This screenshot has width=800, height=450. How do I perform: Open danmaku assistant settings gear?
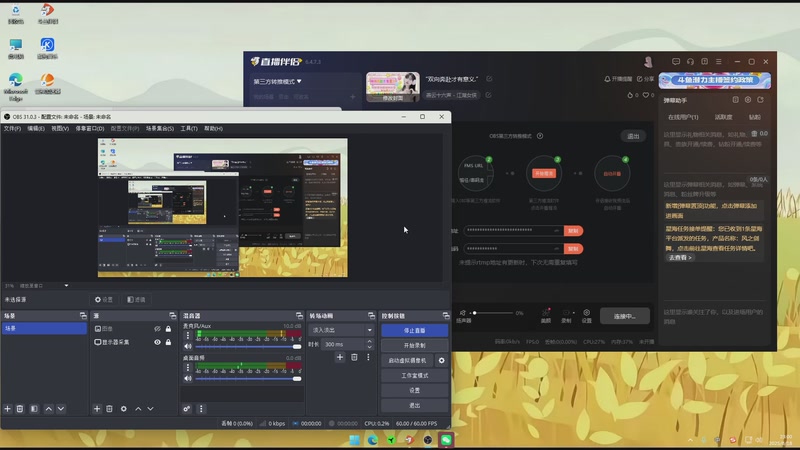[748, 100]
